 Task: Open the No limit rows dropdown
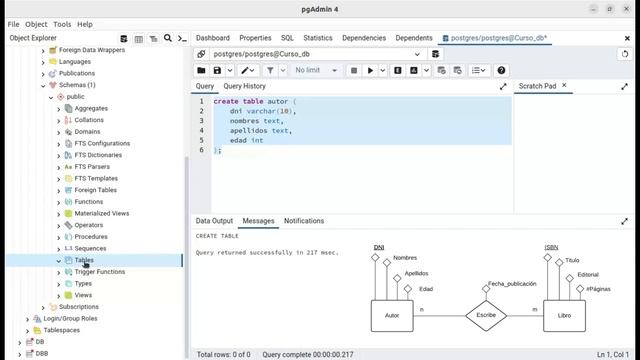pos(317,70)
